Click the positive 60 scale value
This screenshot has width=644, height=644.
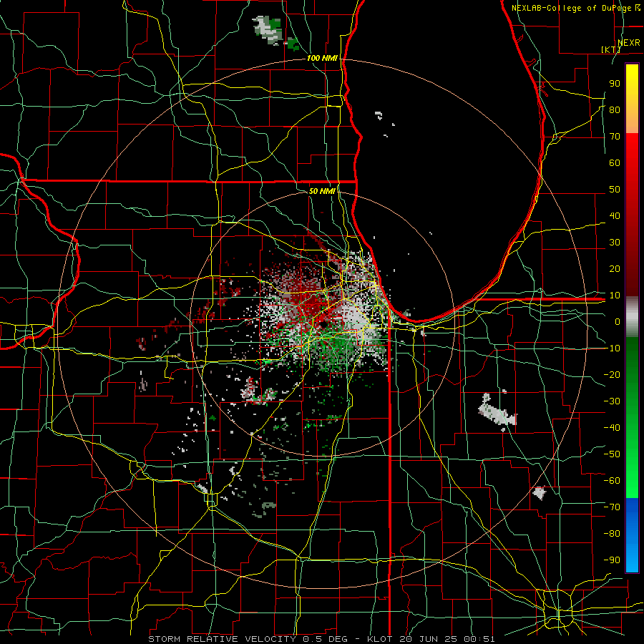pyautogui.click(x=615, y=162)
